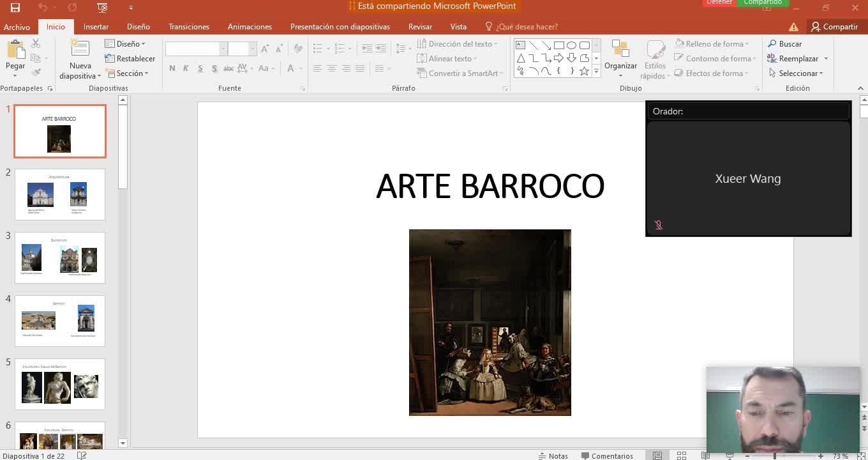Viewport: 868px width, 460px height.
Task: Select the star shape in the shapes gallery
Action: tap(584, 71)
